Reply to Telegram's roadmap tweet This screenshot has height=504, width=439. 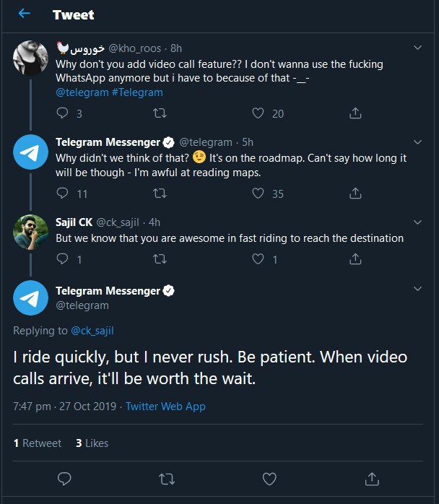(63, 194)
